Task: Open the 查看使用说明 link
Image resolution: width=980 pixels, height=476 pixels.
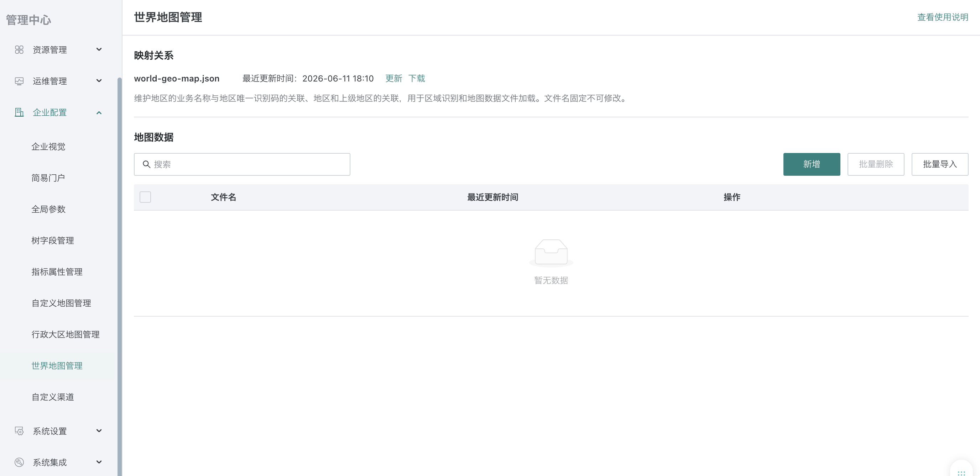Action: click(x=943, y=17)
